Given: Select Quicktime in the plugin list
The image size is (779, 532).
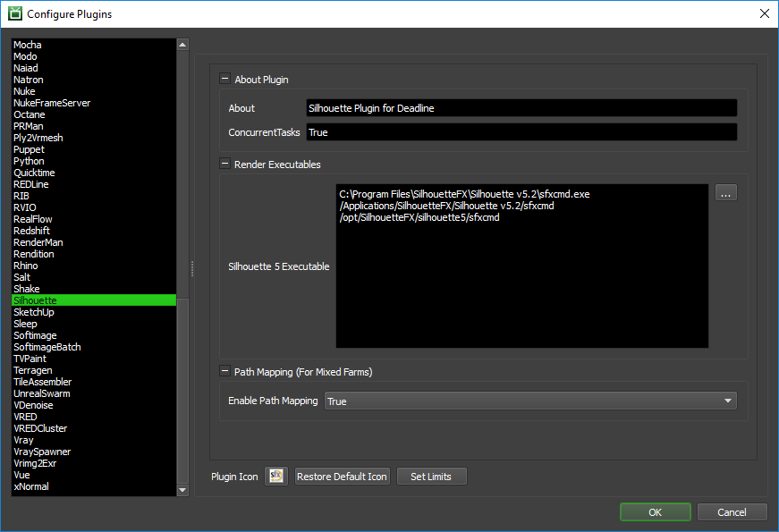Looking at the screenshot, I should 94,173.
